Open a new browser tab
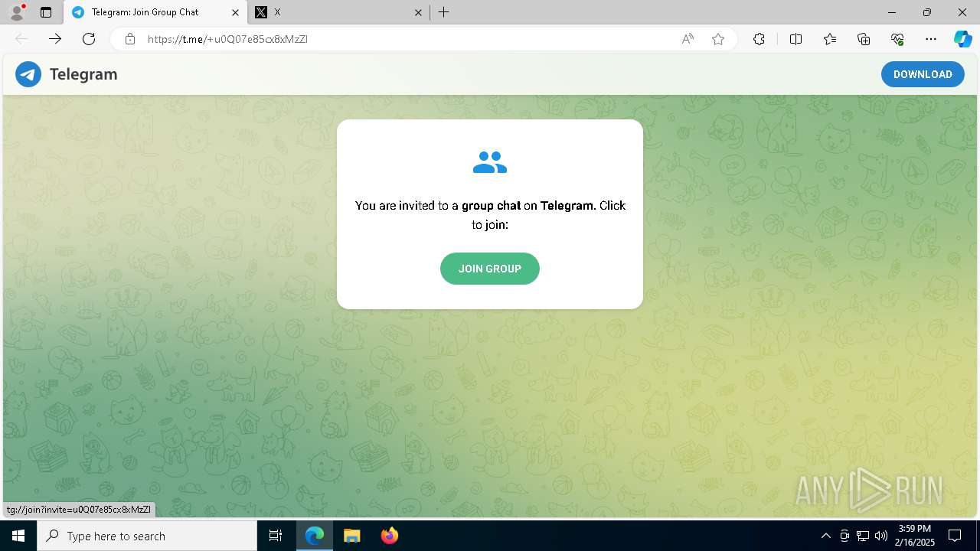 click(444, 12)
